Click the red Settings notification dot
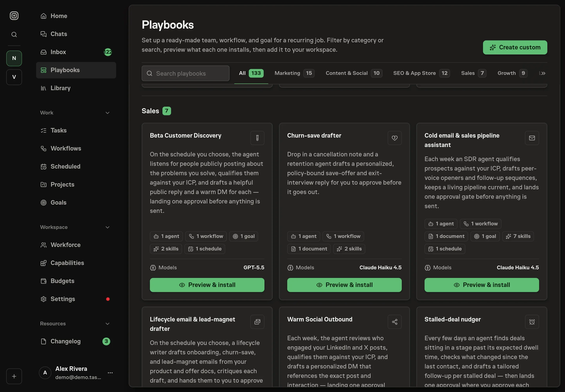 (x=108, y=299)
